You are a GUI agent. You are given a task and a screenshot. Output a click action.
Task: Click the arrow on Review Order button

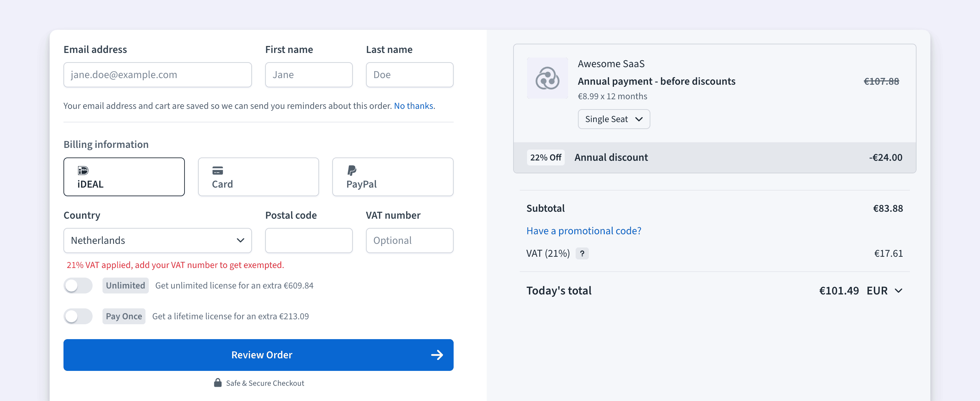coord(437,355)
